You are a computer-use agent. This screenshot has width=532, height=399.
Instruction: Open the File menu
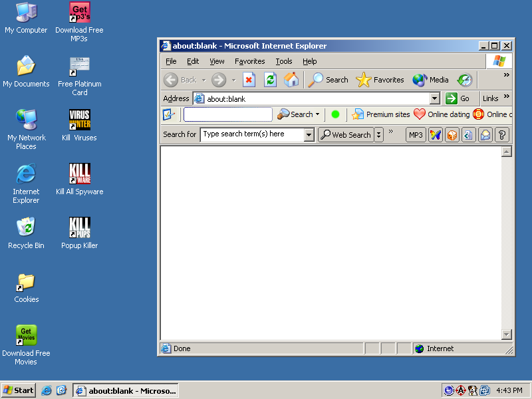[171, 61]
